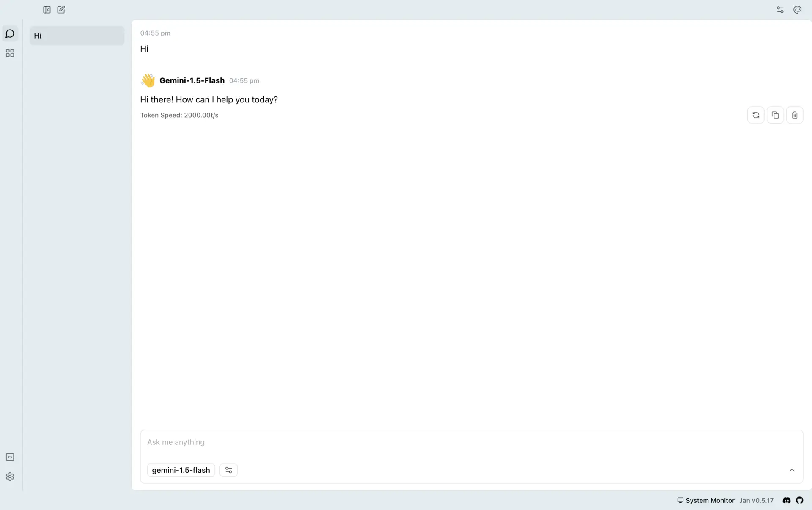Select the 'Hi' thread in list

pyautogui.click(x=77, y=36)
